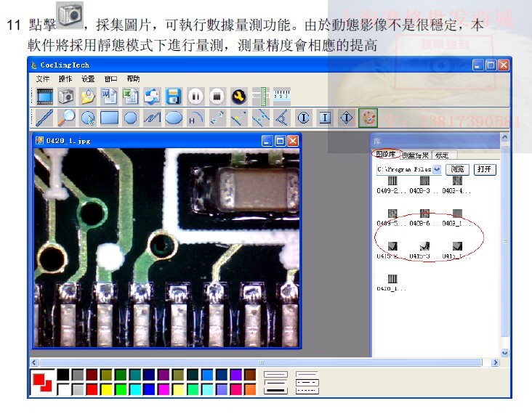Select the double-arrow distance tool
The image size is (532, 414).
click(x=217, y=118)
